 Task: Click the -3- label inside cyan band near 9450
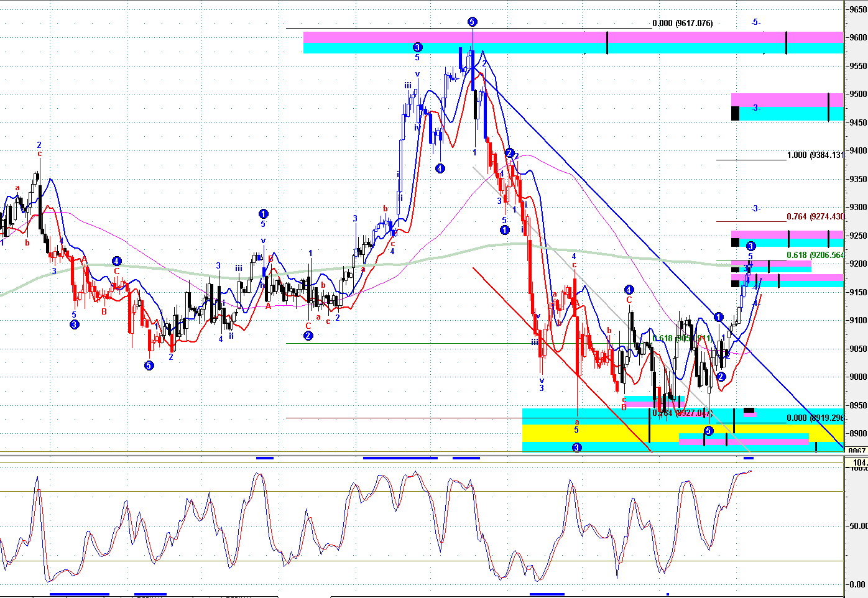755,108
